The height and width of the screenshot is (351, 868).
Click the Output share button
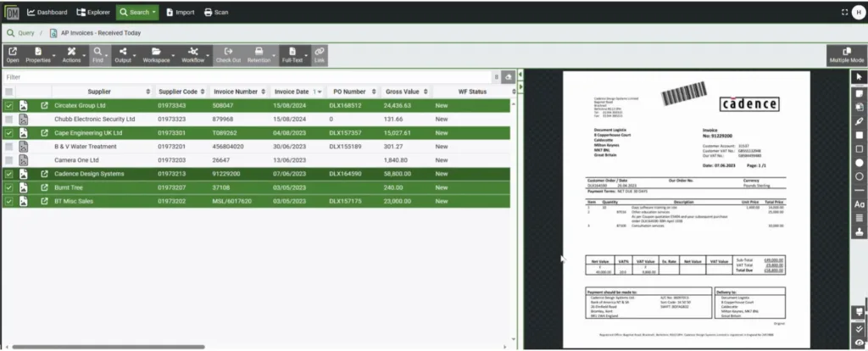pyautogui.click(x=122, y=55)
